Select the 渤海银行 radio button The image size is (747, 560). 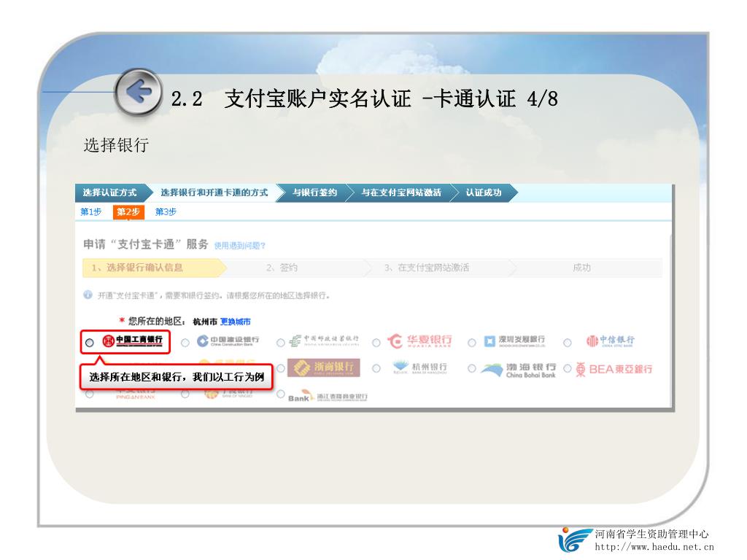point(472,368)
